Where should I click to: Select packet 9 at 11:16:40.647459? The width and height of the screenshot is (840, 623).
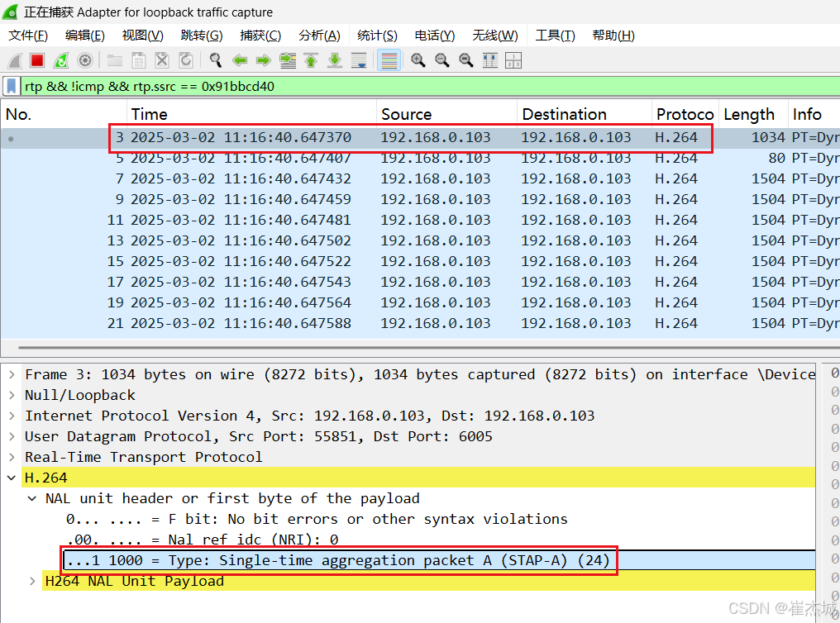click(420, 200)
